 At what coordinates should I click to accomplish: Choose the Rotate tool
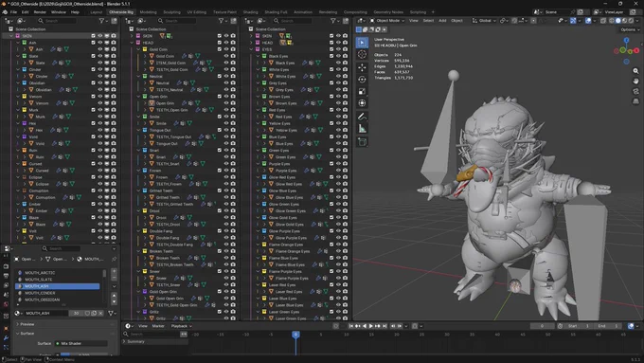[x=362, y=80]
